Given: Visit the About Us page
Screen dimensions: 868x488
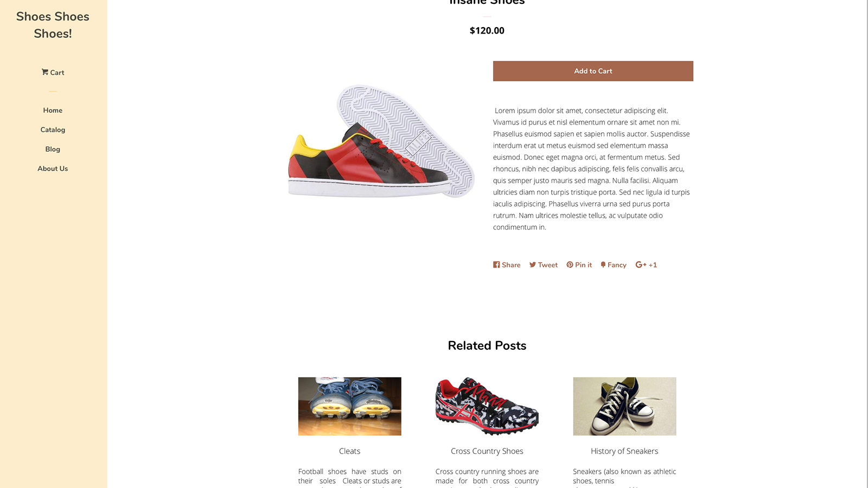Looking at the screenshot, I should pyautogui.click(x=53, y=169).
